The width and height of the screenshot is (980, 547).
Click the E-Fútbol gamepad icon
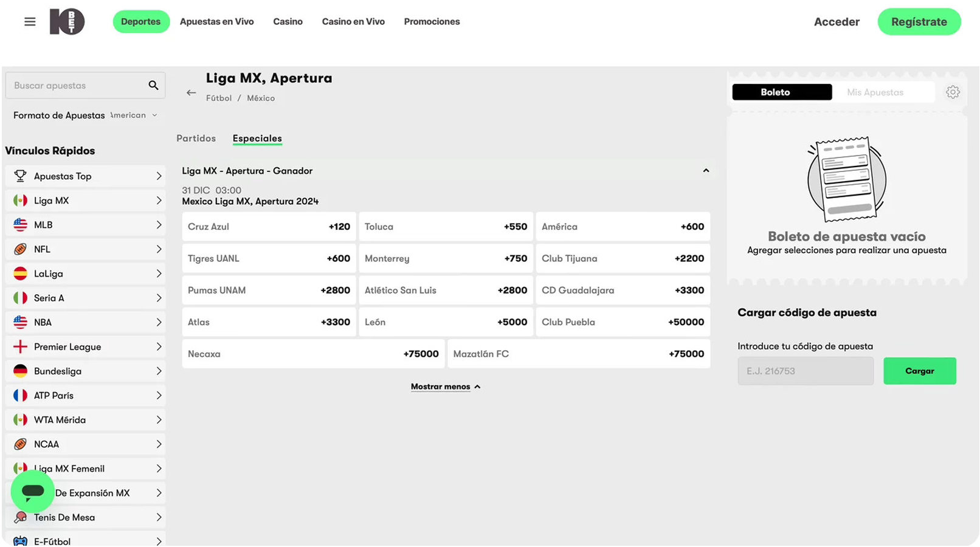[20, 541]
